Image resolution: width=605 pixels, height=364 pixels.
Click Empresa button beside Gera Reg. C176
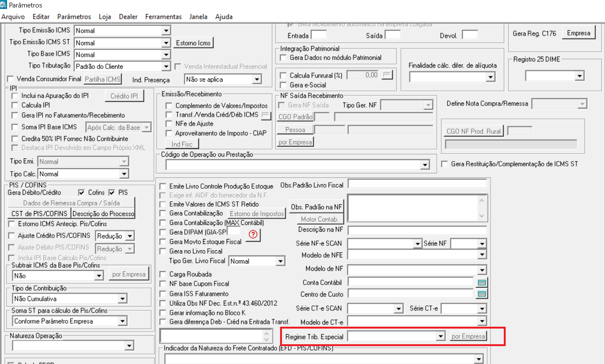tap(578, 33)
